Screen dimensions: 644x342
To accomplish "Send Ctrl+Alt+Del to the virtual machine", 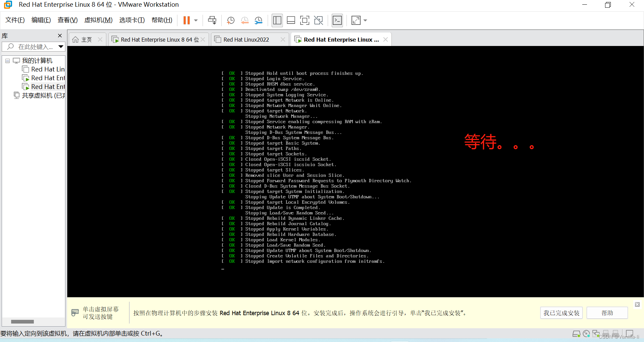I will [212, 20].
